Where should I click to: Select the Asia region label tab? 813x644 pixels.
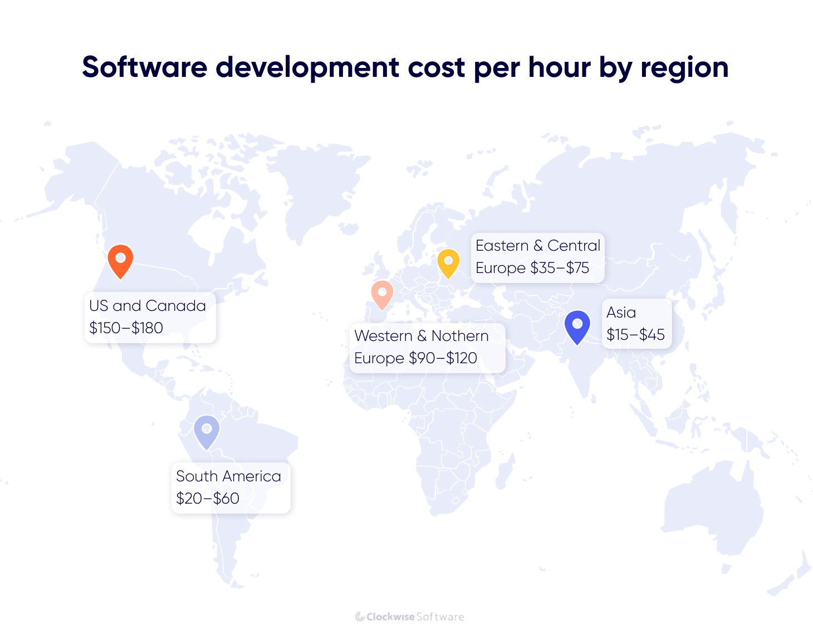click(621, 312)
